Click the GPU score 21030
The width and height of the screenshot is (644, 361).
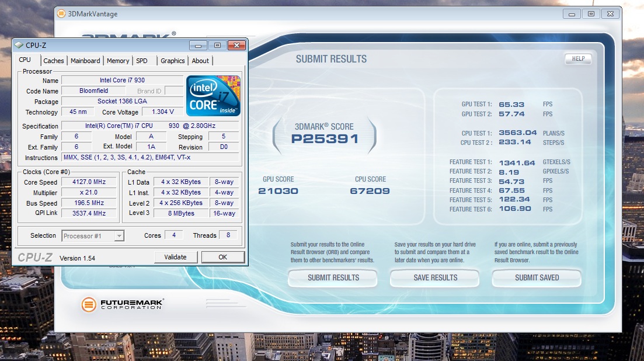point(278,191)
